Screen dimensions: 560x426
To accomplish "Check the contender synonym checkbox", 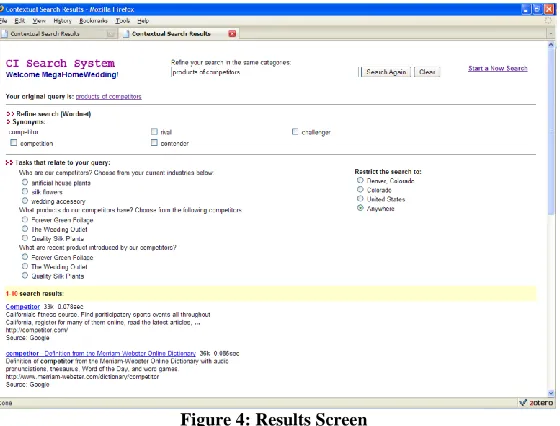I will (x=154, y=143).
